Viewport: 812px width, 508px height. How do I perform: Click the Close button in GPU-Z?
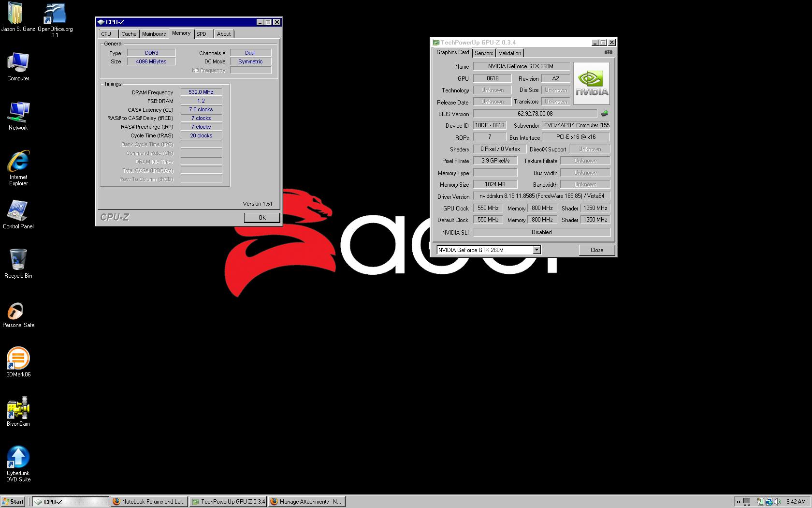pyautogui.click(x=597, y=250)
